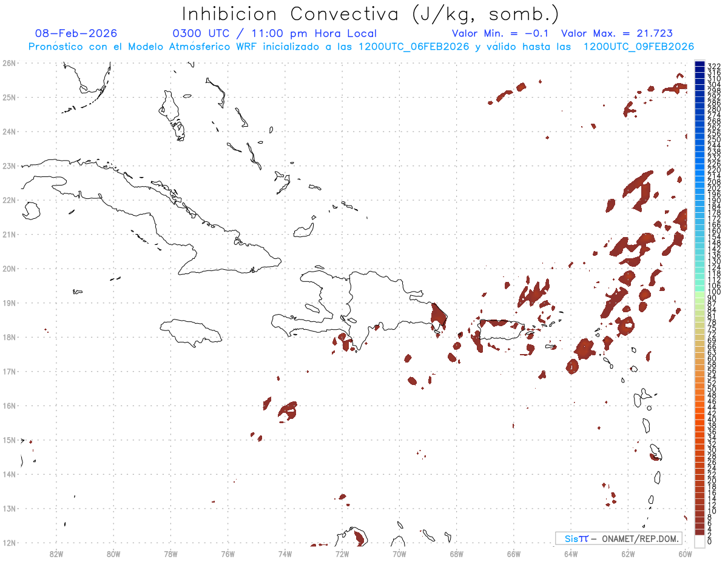Image resolution: width=728 pixels, height=562 pixels.
Task: Click the "0" value on the color scale
Action: (x=710, y=542)
